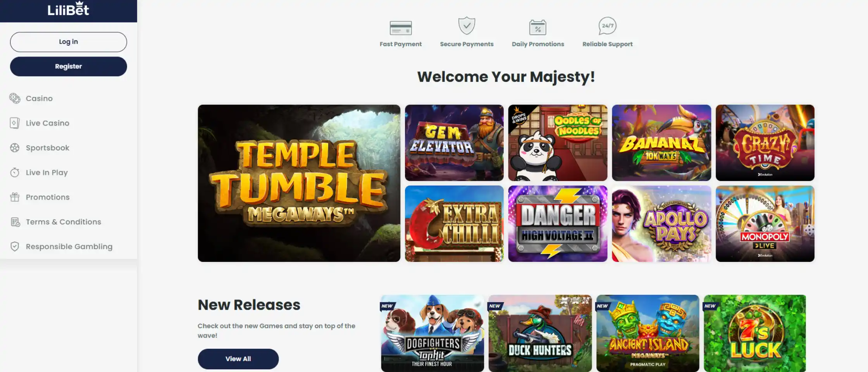Image resolution: width=868 pixels, height=372 pixels.
Task: Click the Daily Promotions calendar icon
Action: 538,28
